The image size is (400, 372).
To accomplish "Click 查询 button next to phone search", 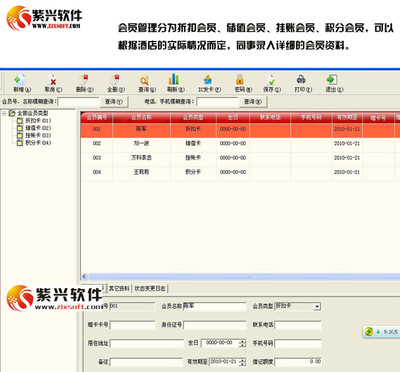I will coord(253,101).
